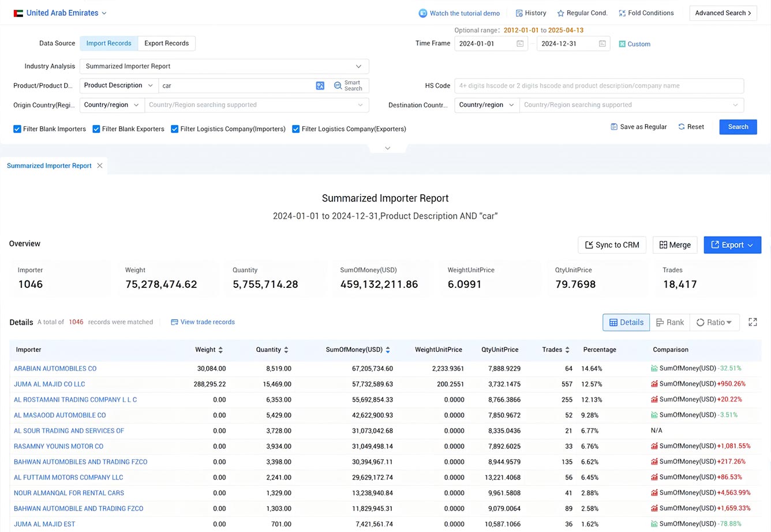The image size is (771, 532).
Task: Sort by SumOfMoney(USD) column arrows
Action: 388,350
